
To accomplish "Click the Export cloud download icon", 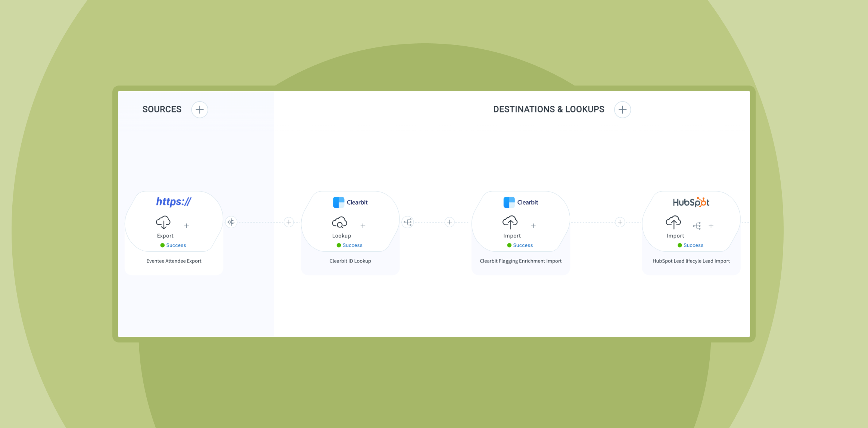I will tap(163, 222).
